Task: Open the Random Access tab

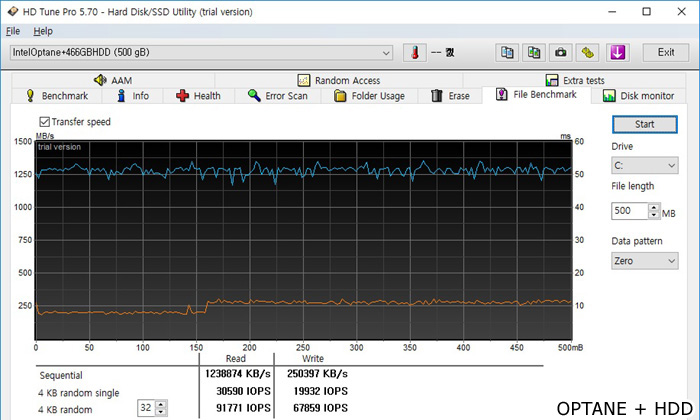Action: pos(339,80)
